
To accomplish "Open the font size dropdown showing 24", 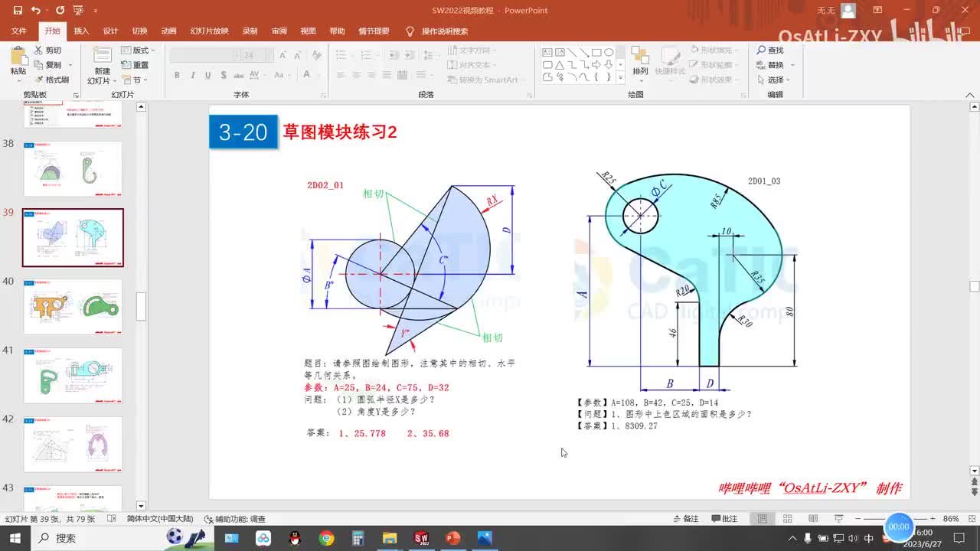I will [269, 55].
